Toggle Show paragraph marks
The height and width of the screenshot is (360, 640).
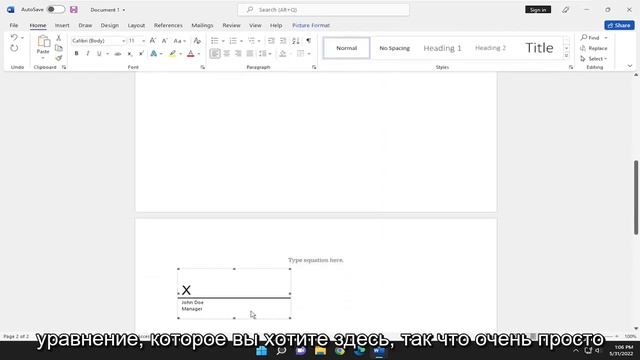(309, 41)
